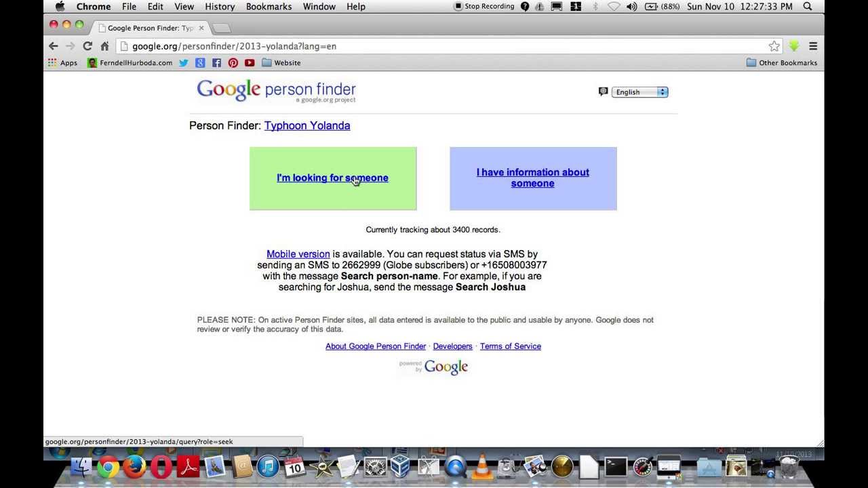
Task: Open the Trash in the dock
Action: coord(789,466)
